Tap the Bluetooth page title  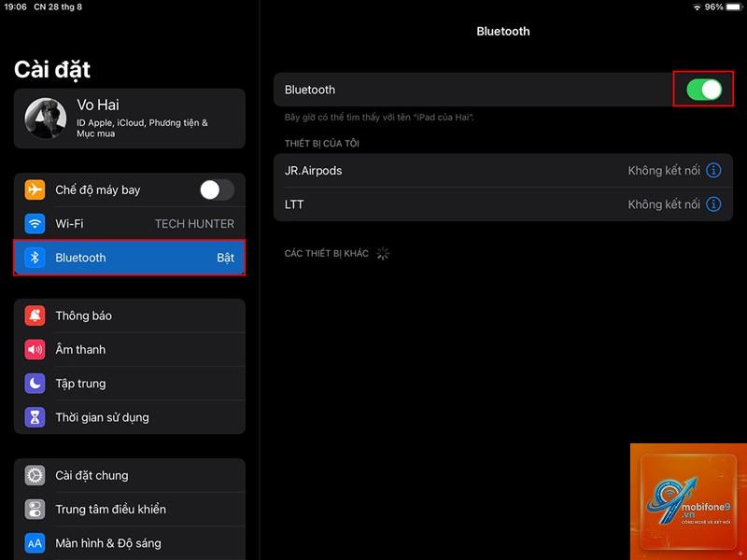[503, 32]
